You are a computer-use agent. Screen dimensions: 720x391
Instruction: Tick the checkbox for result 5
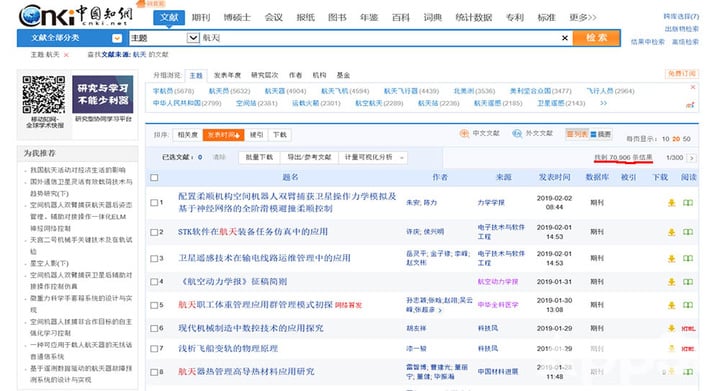[154, 305]
